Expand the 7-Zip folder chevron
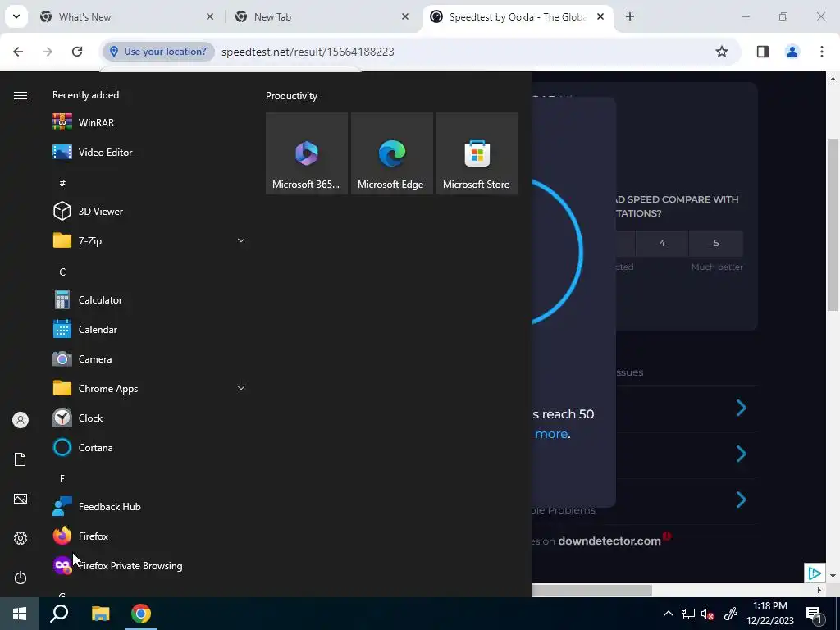The width and height of the screenshot is (840, 630). pos(241,240)
